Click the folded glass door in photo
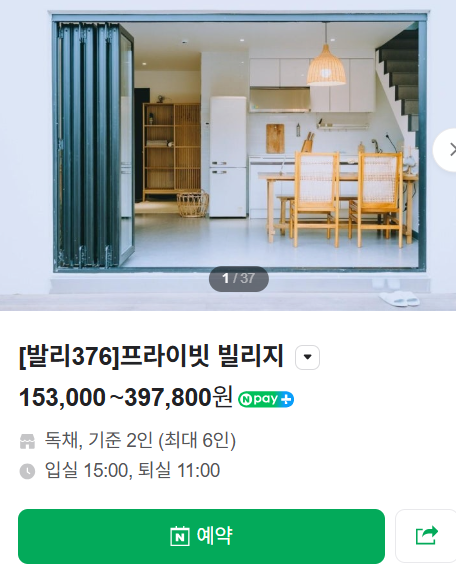The width and height of the screenshot is (456, 574). point(94,145)
